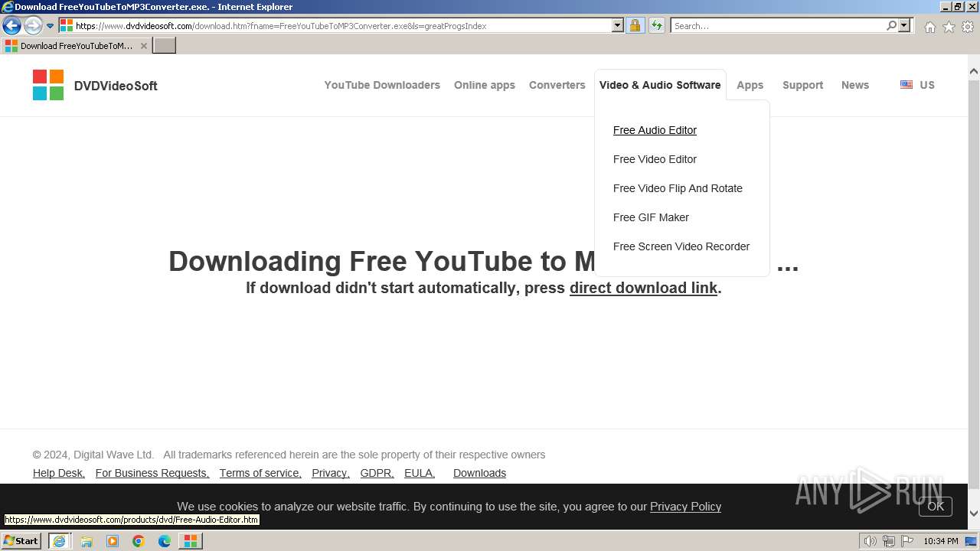Viewport: 980px width, 551px height.
Task: Click the network tray icon
Action: click(888, 541)
